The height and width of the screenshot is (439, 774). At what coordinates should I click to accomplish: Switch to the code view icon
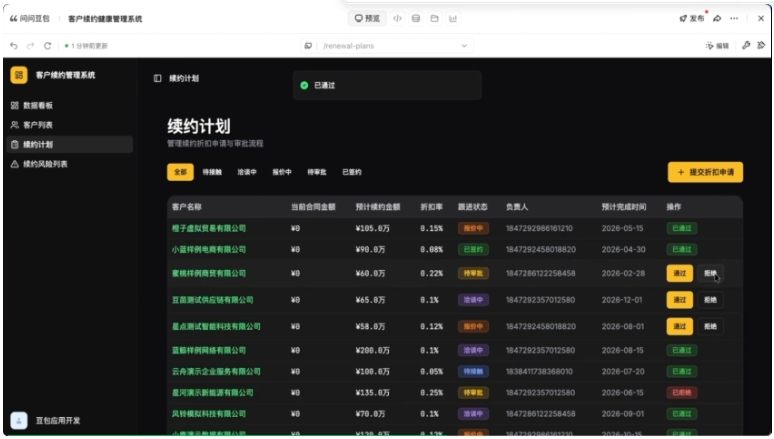pos(397,19)
